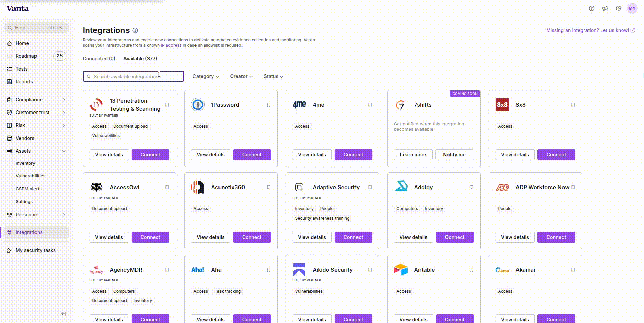This screenshot has width=644, height=323.
Task: Expand the Personnel sidebar section
Action: point(36,215)
